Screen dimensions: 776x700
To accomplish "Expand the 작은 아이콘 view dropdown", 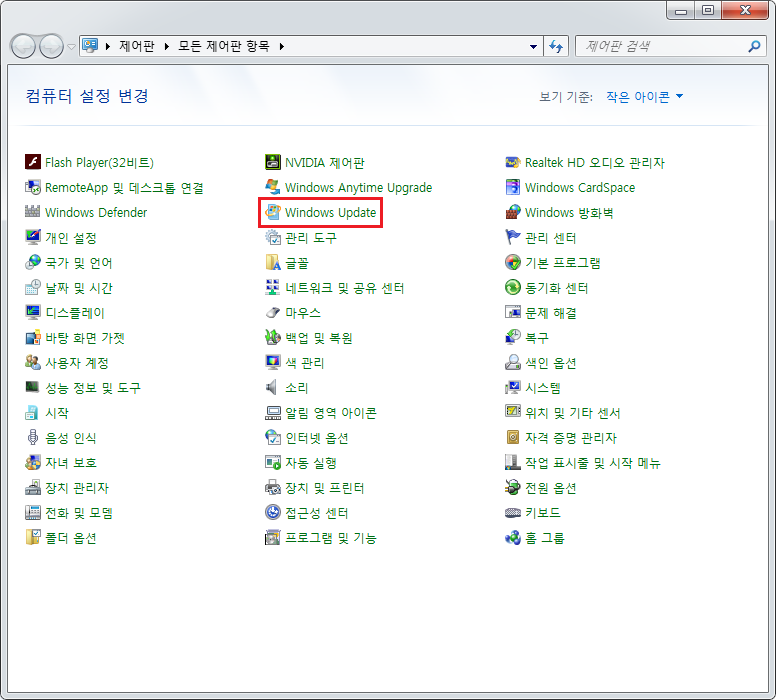I will coord(644,97).
